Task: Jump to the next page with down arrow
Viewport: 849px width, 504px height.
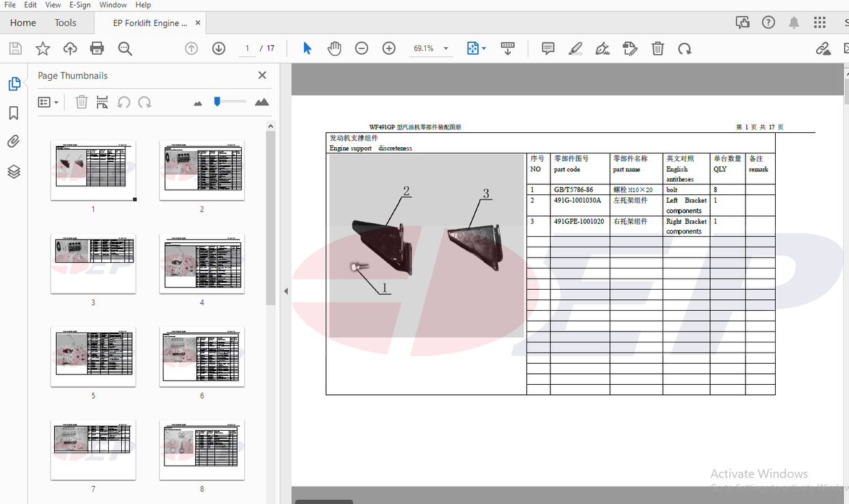Action: (218, 48)
